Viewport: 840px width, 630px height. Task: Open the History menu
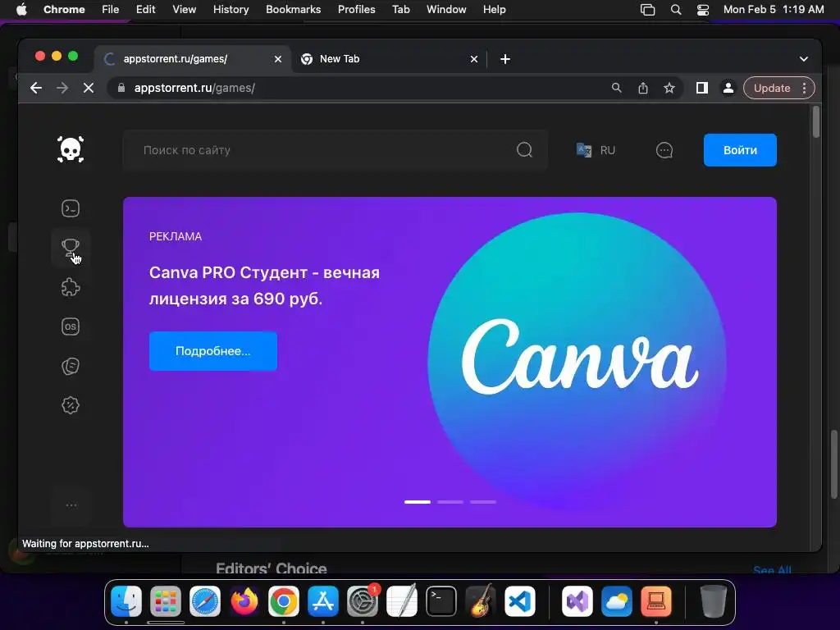click(231, 10)
